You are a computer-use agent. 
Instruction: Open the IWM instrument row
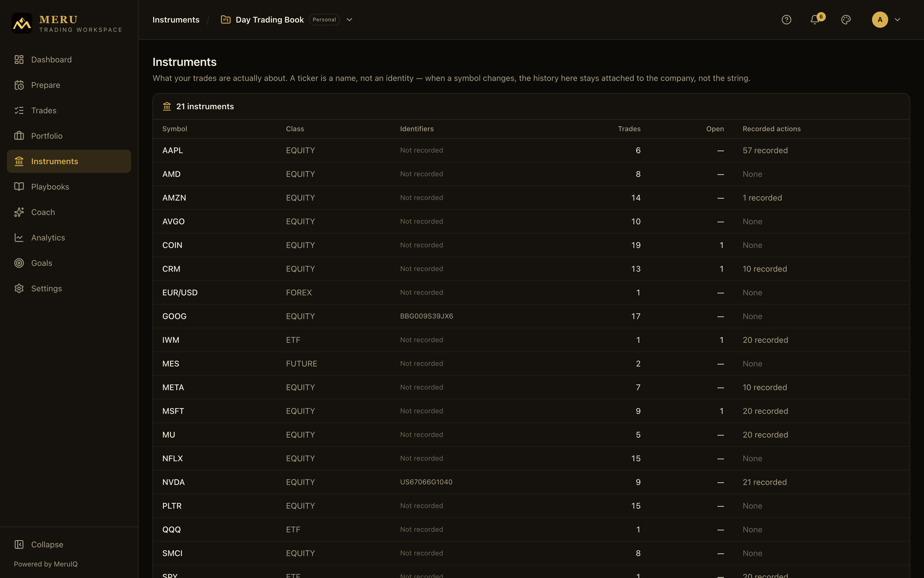[x=531, y=340]
